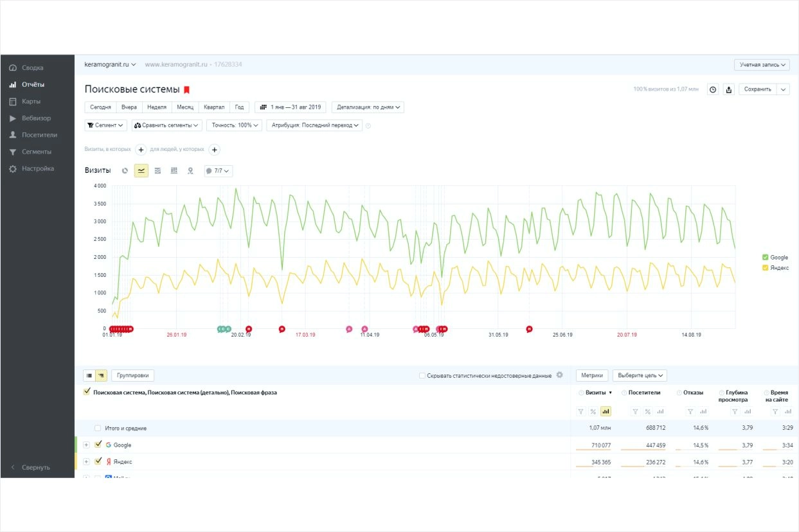Toggle Яндекс checkbox in chart legend
Image resolution: width=799 pixels, height=532 pixels.
[x=765, y=267]
